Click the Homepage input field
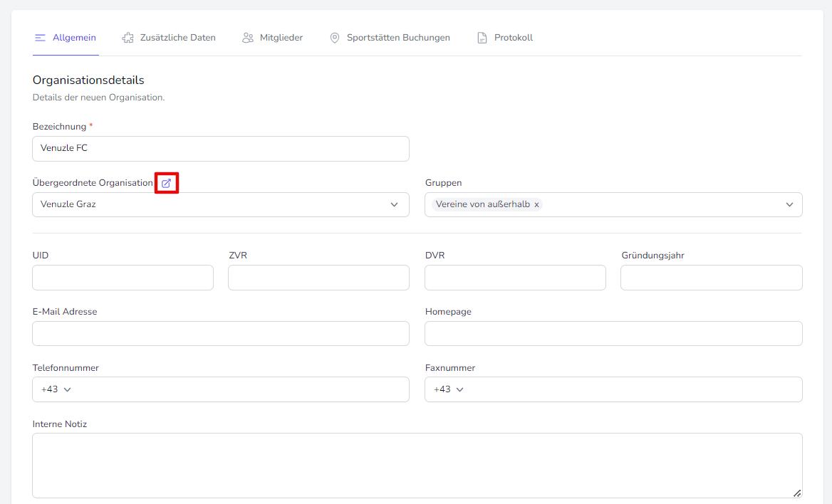 point(613,334)
